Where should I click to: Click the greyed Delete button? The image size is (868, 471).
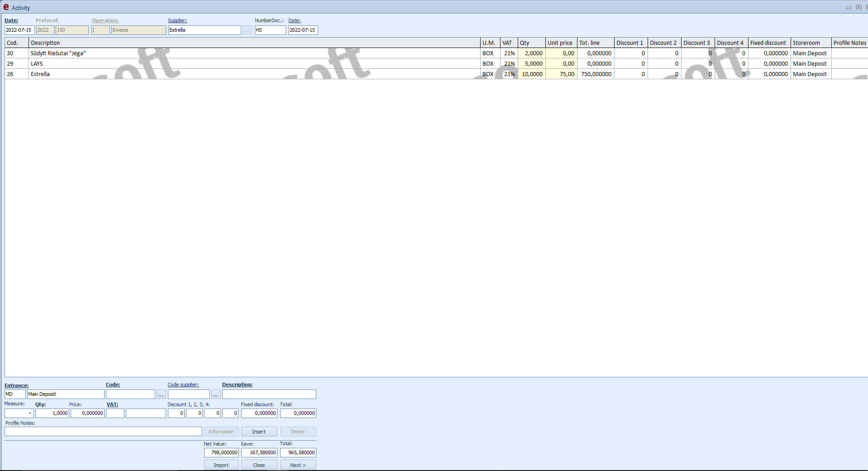coord(298,432)
